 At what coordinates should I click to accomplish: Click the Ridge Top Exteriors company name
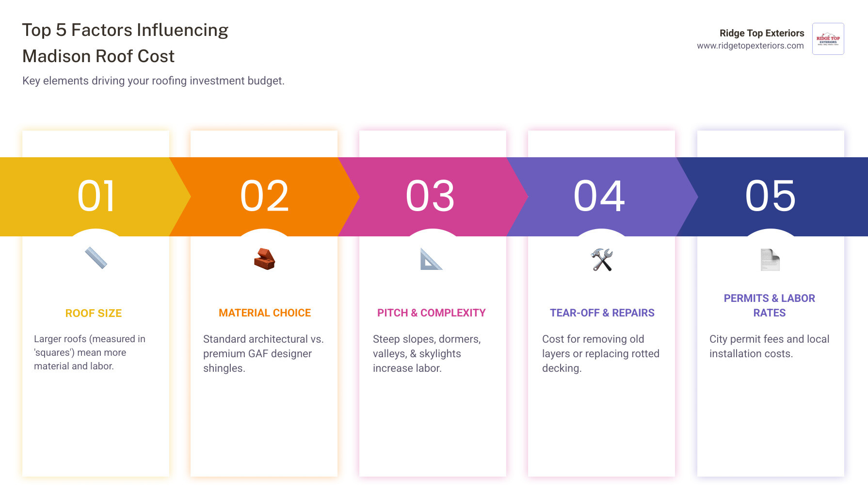pos(762,33)
